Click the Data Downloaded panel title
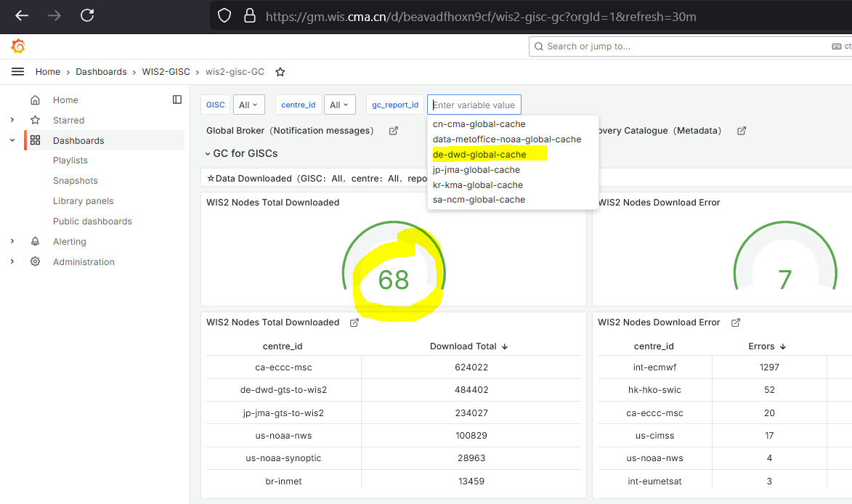The height and width of the screenshot is (504, 852). (317, 179)
